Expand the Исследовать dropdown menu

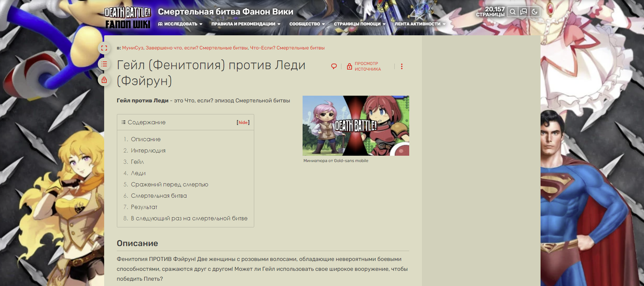pos(180,24)
